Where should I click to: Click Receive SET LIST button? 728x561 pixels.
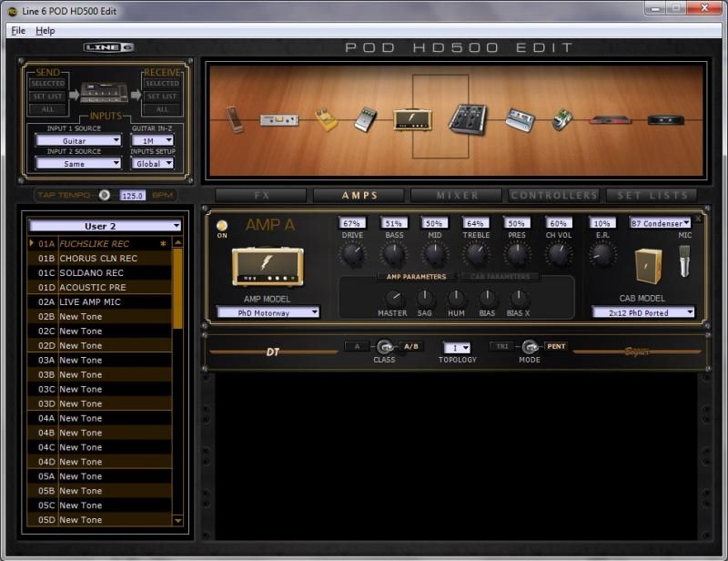click(x=162, y=97)
